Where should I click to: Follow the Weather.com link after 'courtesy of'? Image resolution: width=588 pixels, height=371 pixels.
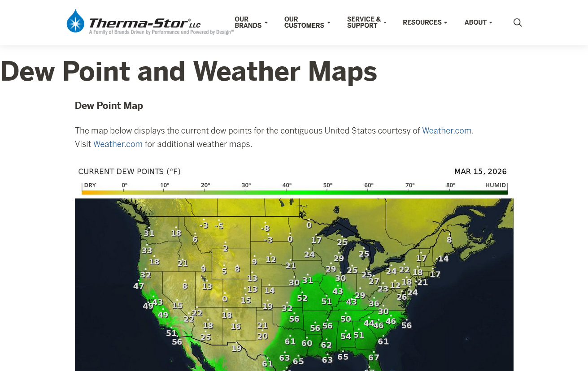tap(447, 131)
